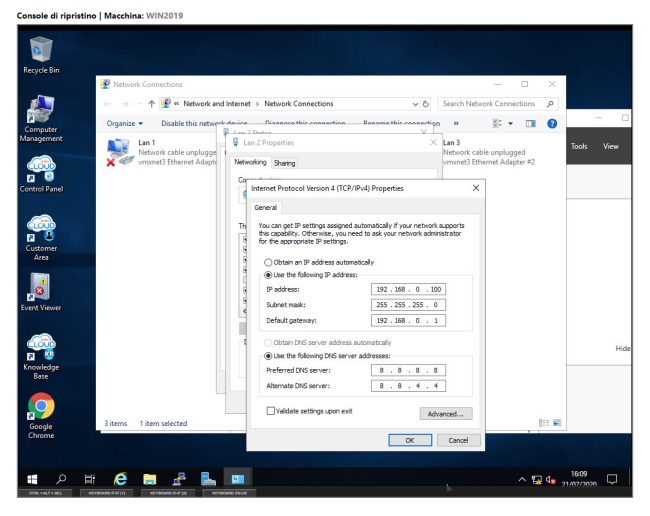This screenshot has width=650, height=516.
Task: Open the network icon in the system tray
Action: [x=537, y=480]
